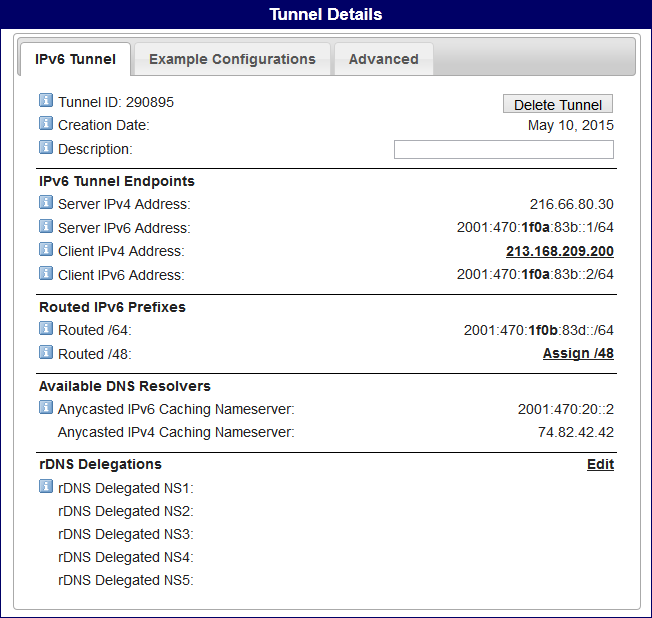Switch to Example Configurations tab
Screen dimensions: 652x618
coord(232,59)
